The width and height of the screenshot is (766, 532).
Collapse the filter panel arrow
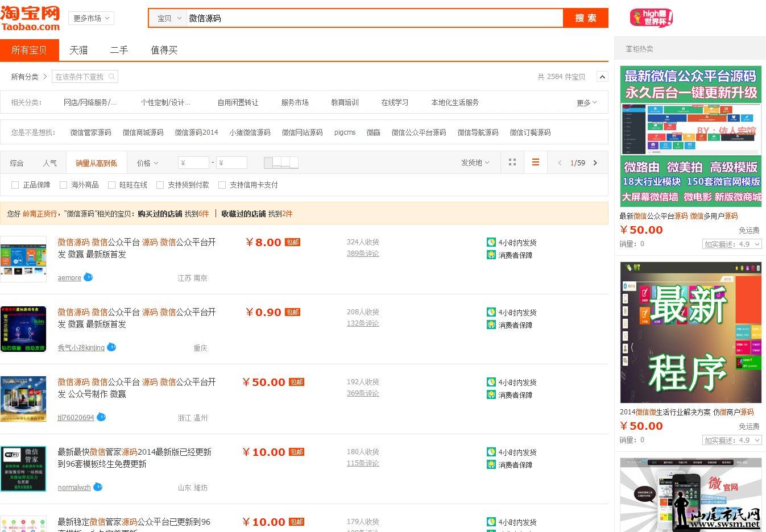click(x=602, y=77)
